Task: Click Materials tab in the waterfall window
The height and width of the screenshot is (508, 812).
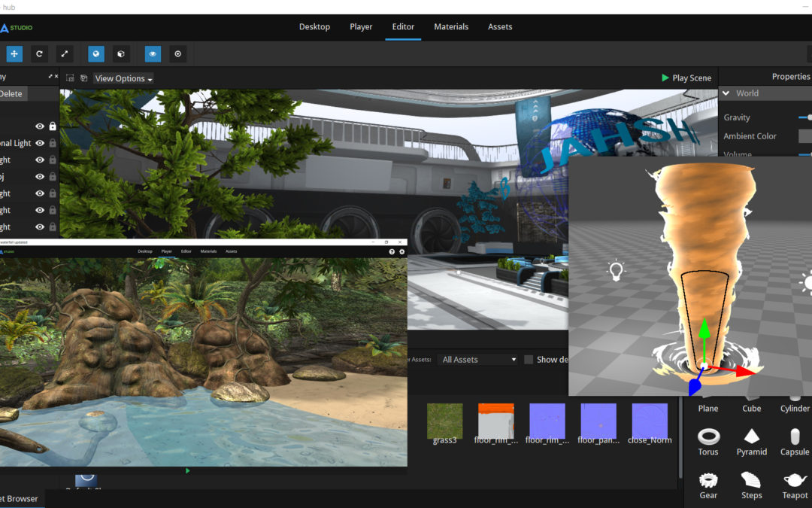Action: tap(209, 251)
